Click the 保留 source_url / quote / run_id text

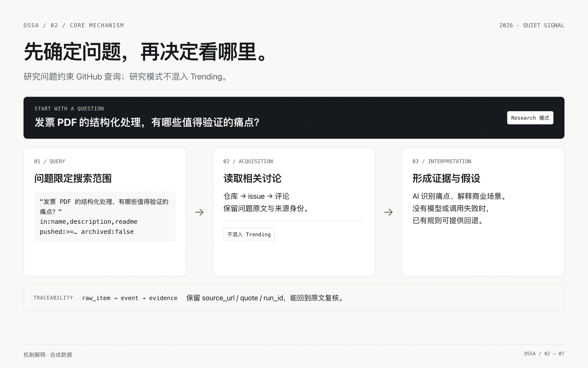coord(235,298)
